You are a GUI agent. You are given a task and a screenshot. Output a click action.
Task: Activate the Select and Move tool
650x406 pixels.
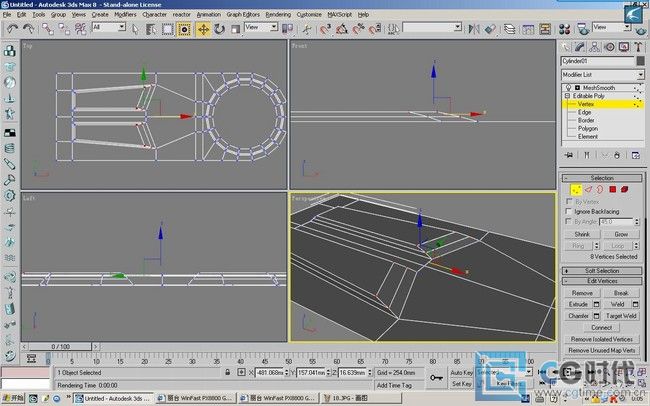[x=203, y=29]
